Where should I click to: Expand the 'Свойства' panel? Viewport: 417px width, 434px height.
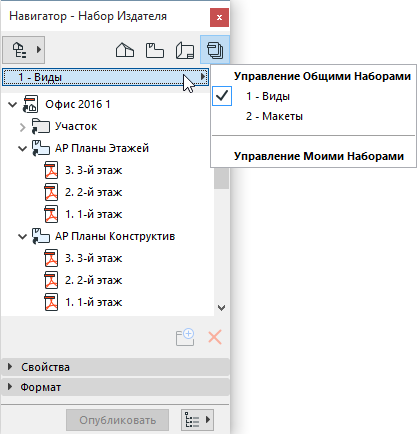tap(115, 367)
